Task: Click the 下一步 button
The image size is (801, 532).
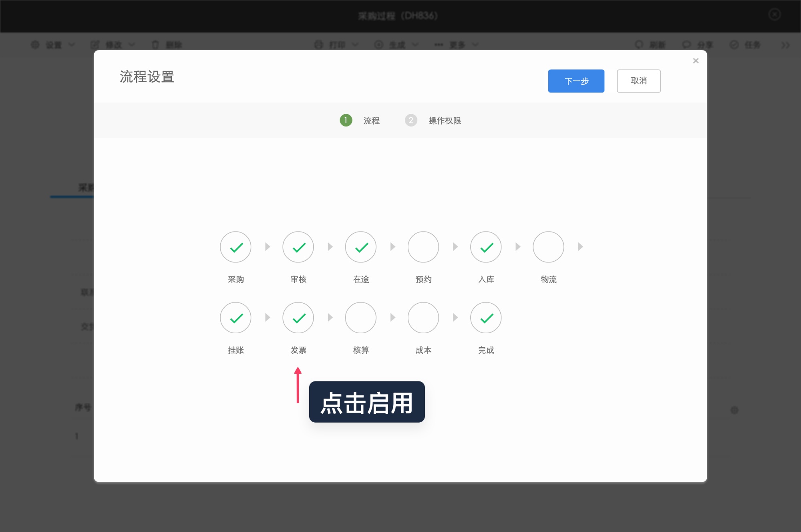Action: pyautogui.click(x=576, y=81)
